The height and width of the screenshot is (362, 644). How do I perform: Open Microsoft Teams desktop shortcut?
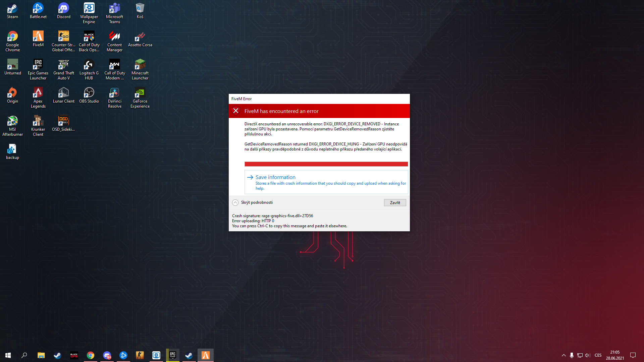(114, 13)
